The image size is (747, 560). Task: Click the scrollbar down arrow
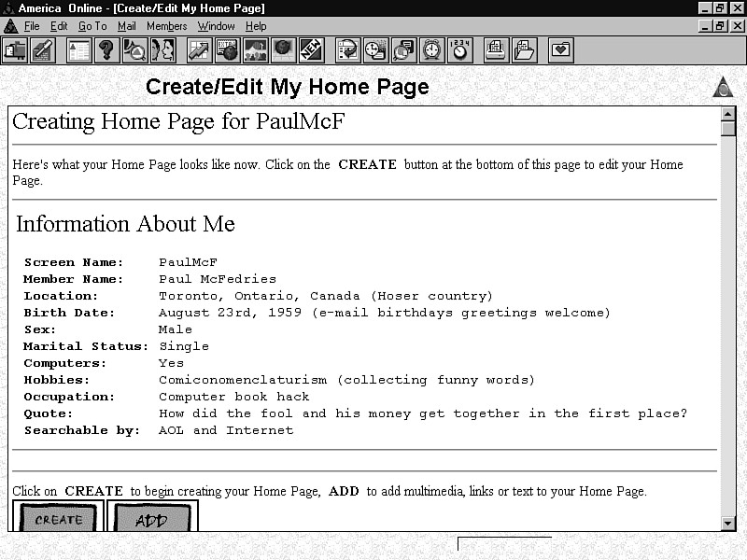click(727, 524)
